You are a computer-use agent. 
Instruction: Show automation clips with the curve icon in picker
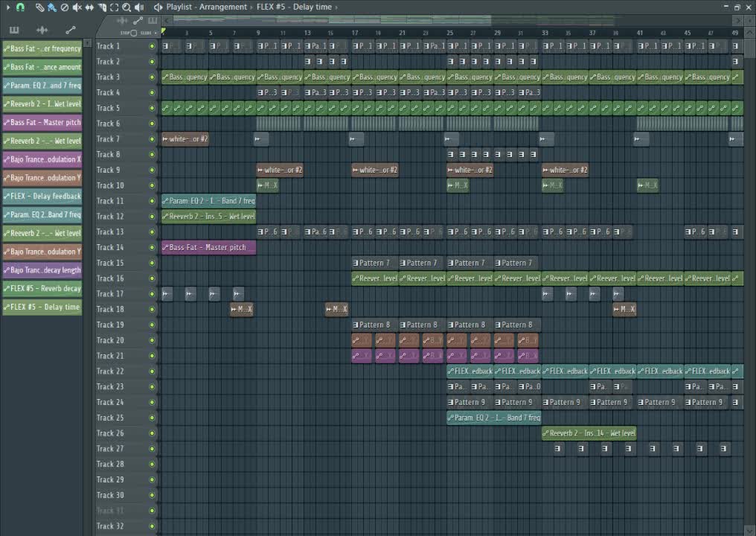pos(71,31)
